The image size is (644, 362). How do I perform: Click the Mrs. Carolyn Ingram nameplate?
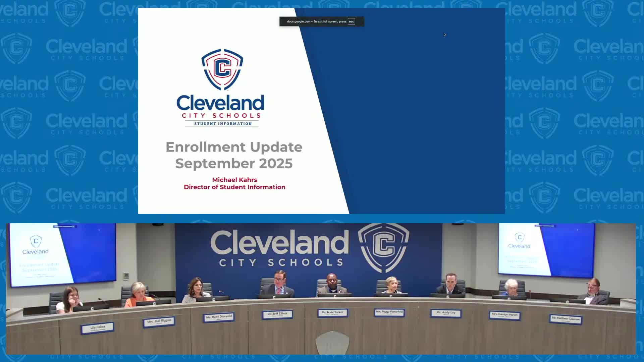pos(504,315)
